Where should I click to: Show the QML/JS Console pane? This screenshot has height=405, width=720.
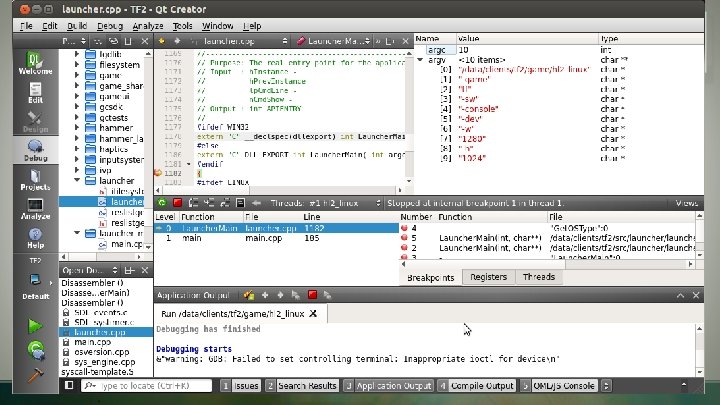(x=559, y=386)
